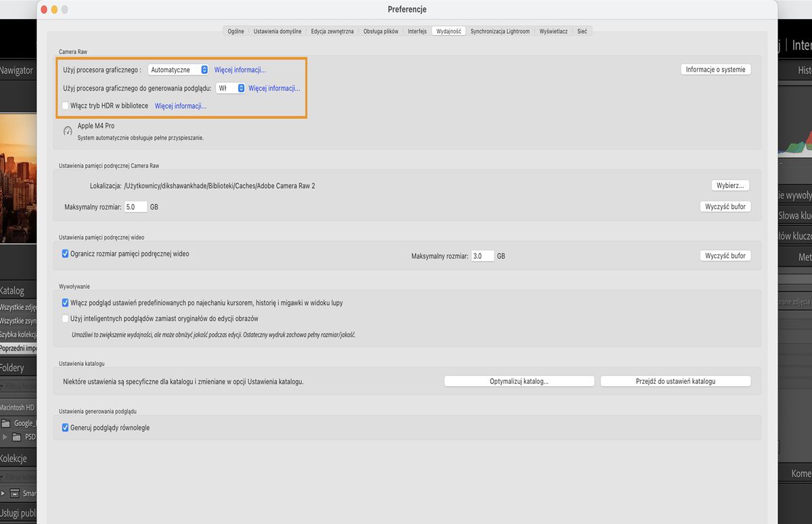The width and height of the screenshot is (812, 524).
Task: Click the Camera Raw maximum size field 5.0
Action: (x=135, y=207)
